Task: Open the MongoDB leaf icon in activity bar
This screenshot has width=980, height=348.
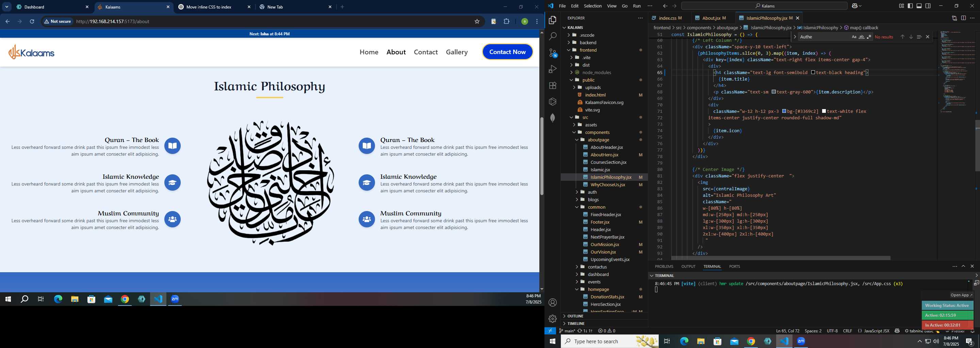Action: [x=552, y=118]
